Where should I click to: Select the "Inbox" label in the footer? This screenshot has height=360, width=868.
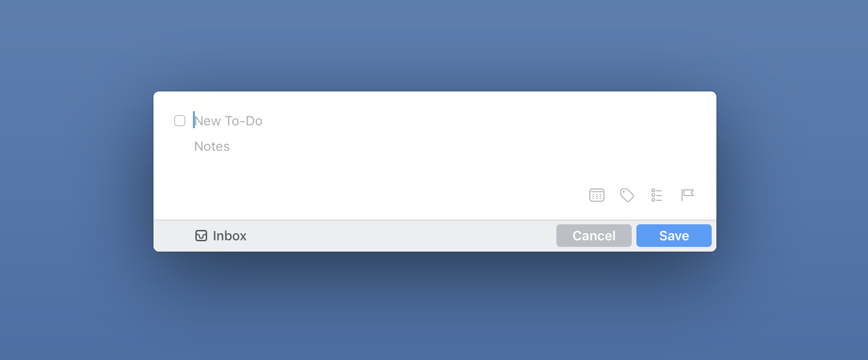point(230,236)
